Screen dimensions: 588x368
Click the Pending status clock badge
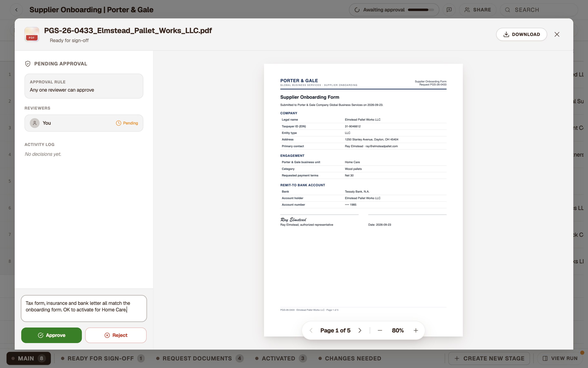click(127, 123)
